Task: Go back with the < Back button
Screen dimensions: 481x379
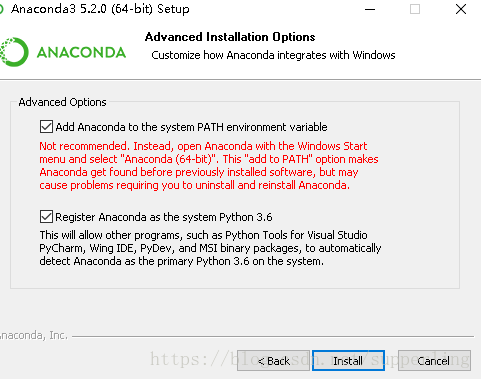Action: 273,360
